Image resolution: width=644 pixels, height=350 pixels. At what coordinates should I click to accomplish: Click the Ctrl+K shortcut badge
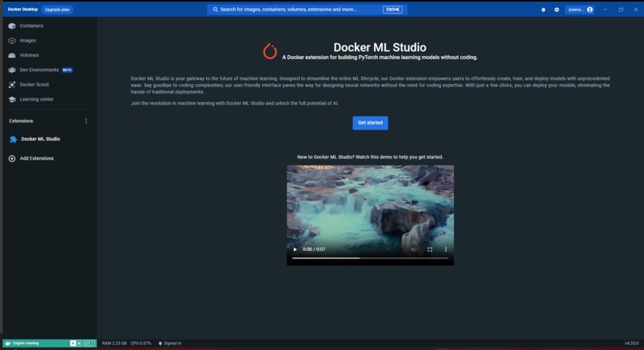click(392, 10)
